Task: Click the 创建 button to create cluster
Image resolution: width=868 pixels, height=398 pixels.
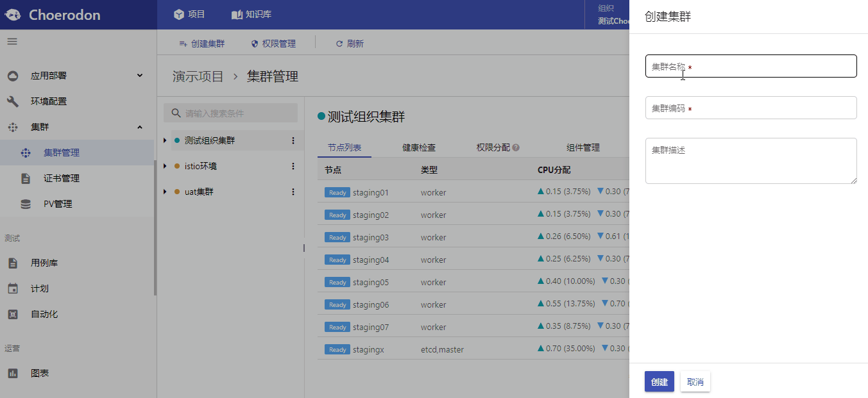Action: pyautogui.click(x=659, y=381)
